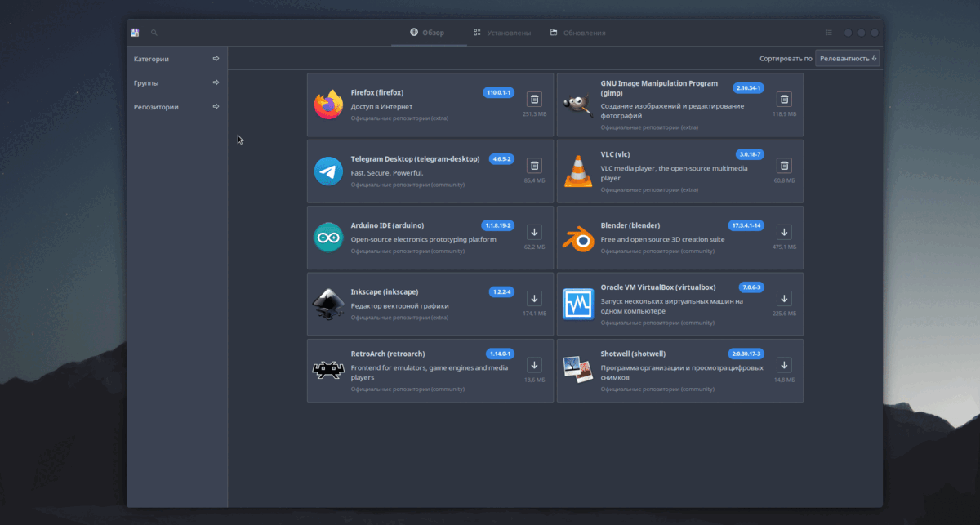Switch to the Обновления tab
The width and height of the screenshot is (980, 525).
pos(577,33)
